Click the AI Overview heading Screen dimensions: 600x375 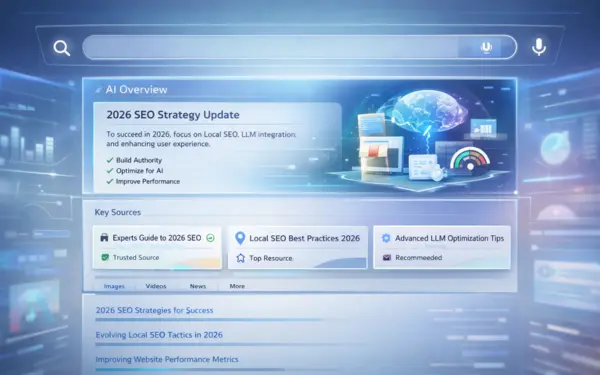click(x=136, y=90)
